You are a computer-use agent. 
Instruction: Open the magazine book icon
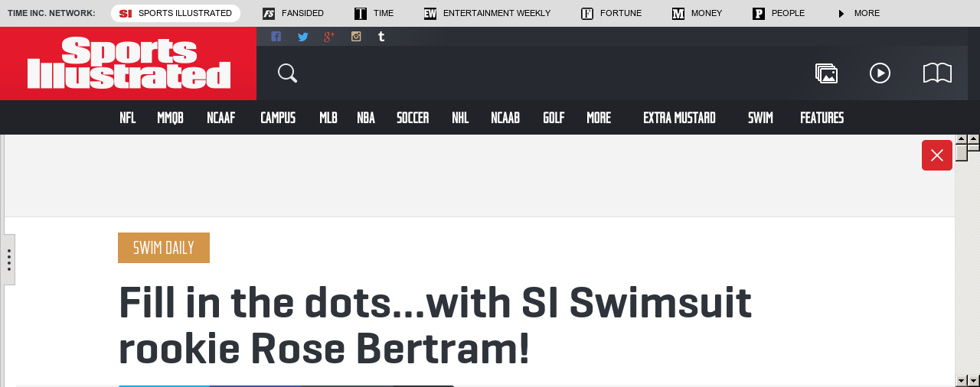coord(938,73)
